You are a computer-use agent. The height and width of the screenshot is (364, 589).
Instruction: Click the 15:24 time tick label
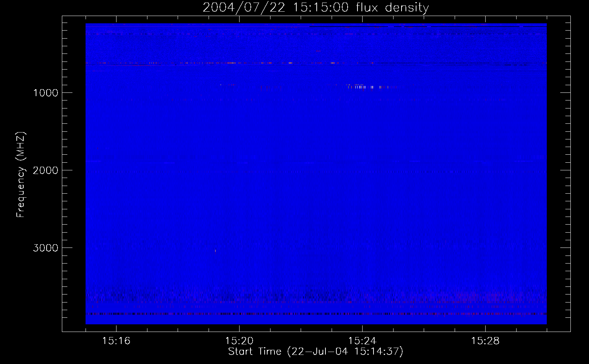coord(362,341)
